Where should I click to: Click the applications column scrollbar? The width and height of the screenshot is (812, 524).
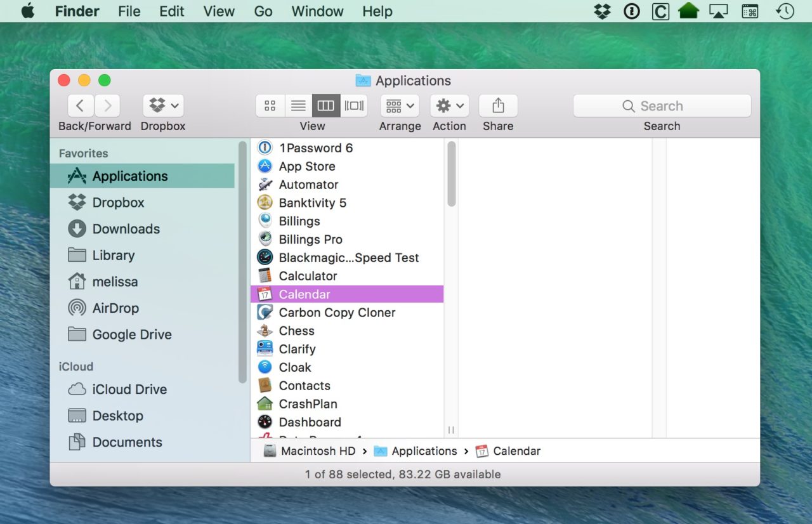[452, 173]
